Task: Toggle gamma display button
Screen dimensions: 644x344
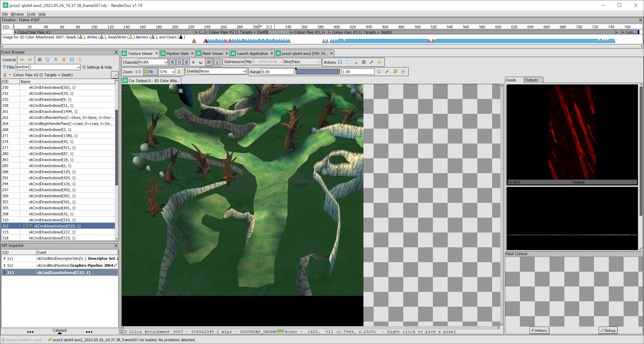Action: (x=217, y=62)
